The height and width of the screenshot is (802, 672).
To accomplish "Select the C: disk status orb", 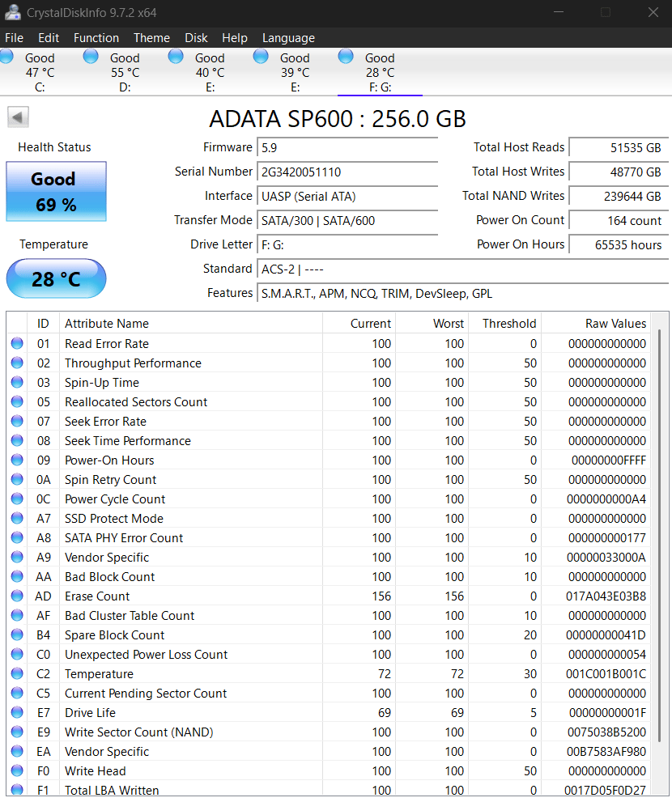I will pyautogui.click(x=6, y=56).
